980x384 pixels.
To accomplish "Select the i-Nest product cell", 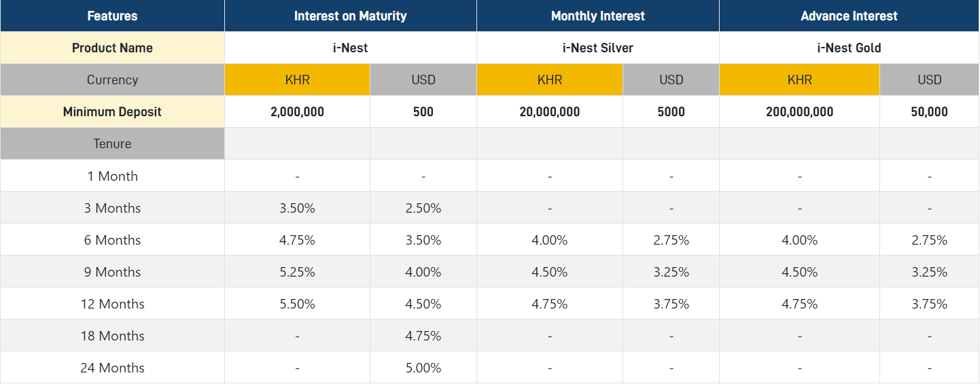I will (351, 48).
